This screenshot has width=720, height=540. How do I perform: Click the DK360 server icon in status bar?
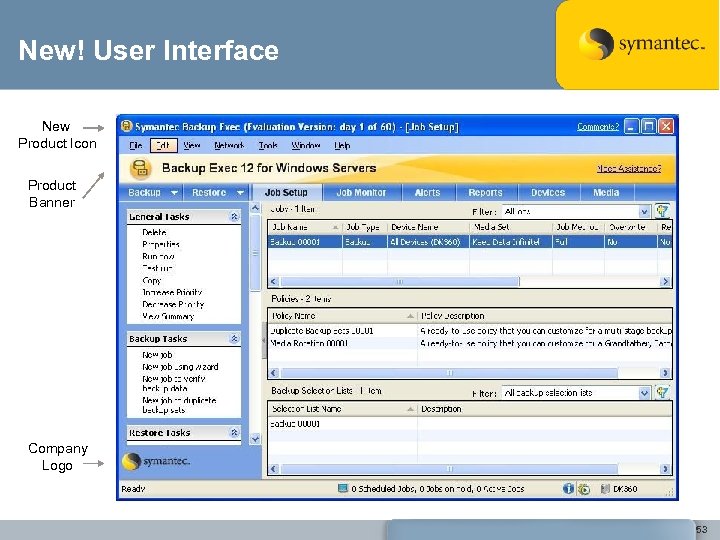coord(605,489)
